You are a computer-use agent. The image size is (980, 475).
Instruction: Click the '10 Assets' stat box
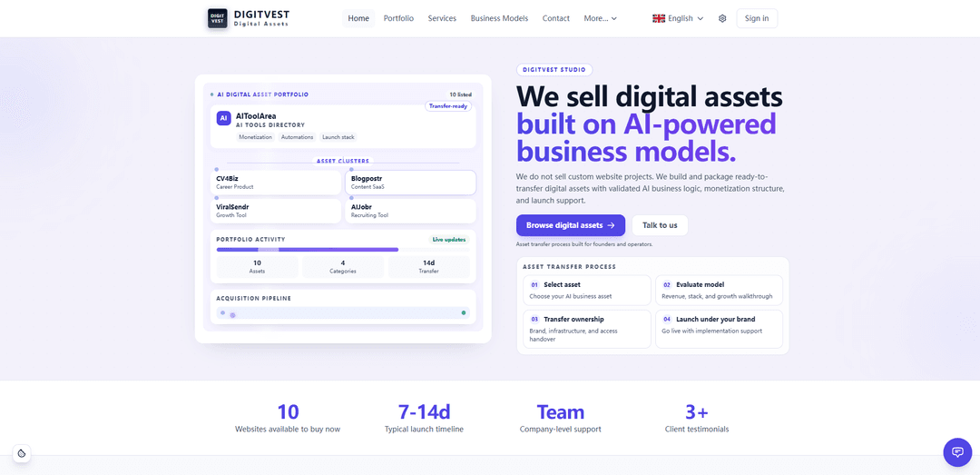tap(258, 267)
